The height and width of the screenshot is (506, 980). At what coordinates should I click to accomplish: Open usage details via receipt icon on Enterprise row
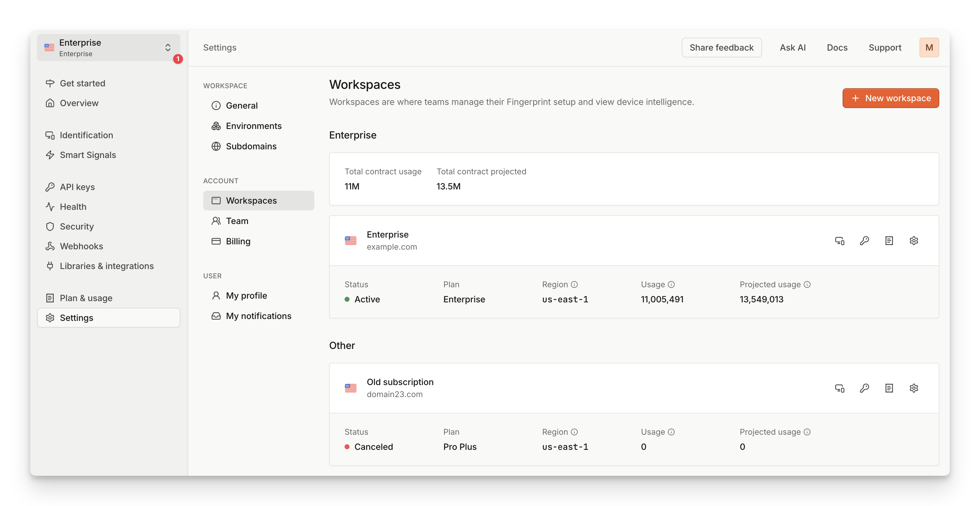(x=889, y=241)
